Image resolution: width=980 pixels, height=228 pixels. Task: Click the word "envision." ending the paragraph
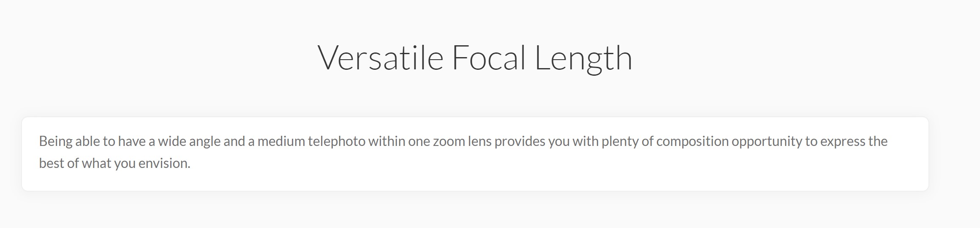164,163
